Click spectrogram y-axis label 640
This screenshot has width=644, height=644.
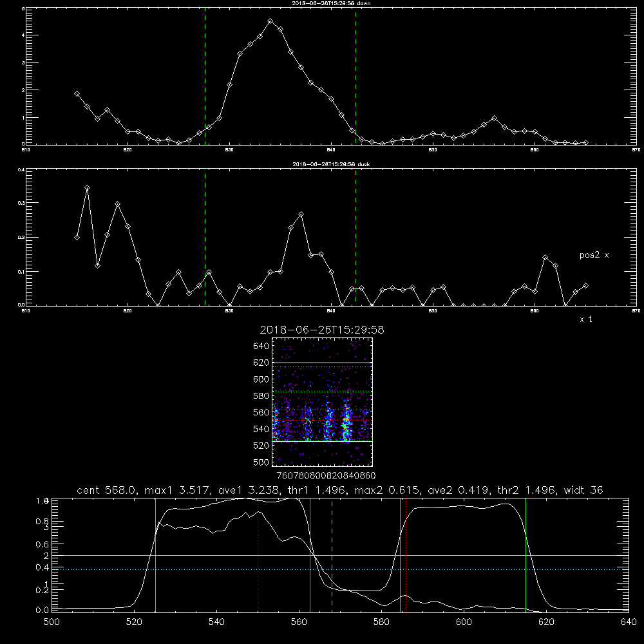261,346
